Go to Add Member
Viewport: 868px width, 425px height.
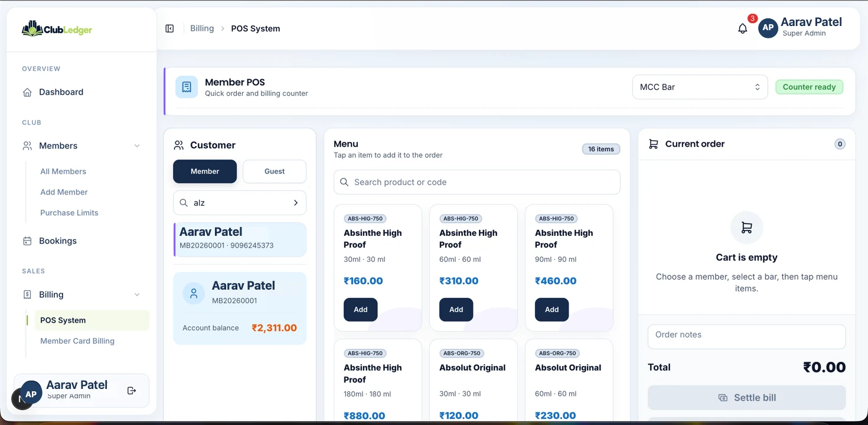pos(64,192)
